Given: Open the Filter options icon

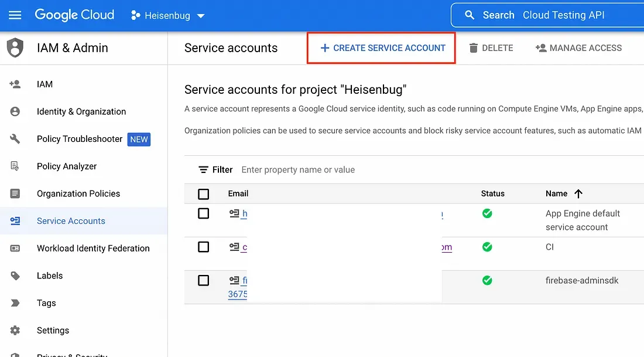Looking at the screenshot, I should coord(203,170).
